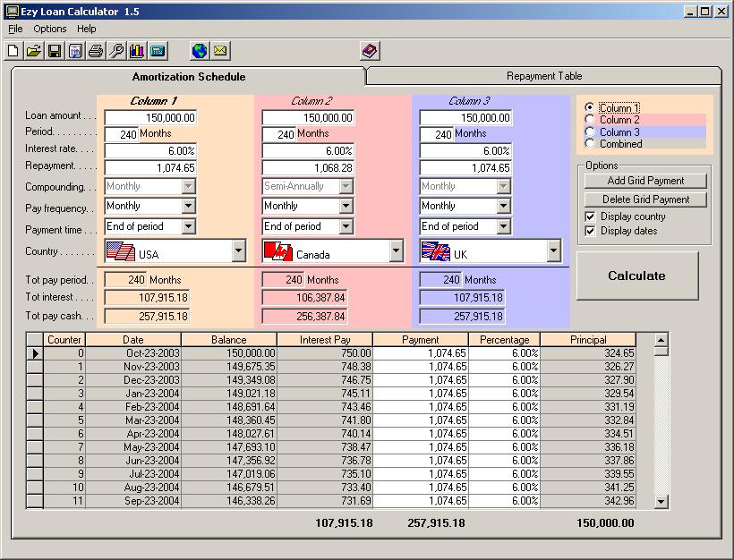734x560 pixels.
Task: Click the grid scrollbar down arrow
Action: [x=661, y=502]
